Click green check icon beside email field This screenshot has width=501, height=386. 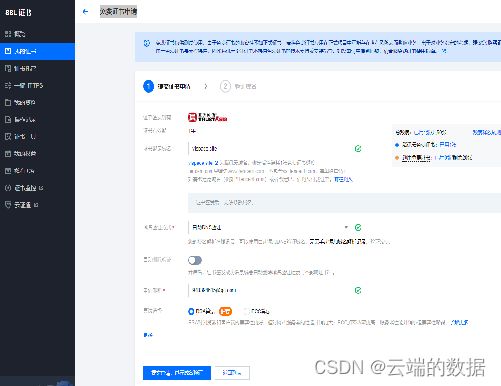[358, 290]
